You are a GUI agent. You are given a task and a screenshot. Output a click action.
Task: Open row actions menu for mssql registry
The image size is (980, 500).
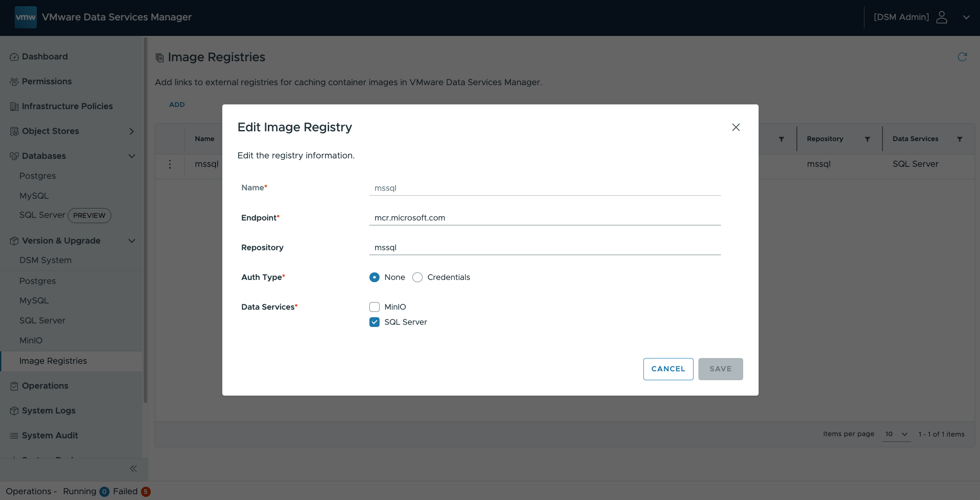(170, 164)
